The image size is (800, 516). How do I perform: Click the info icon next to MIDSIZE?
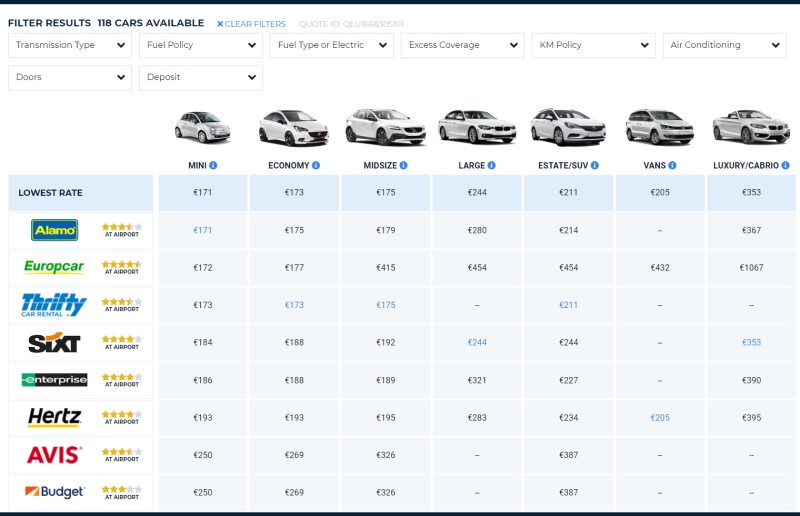(x=404, y=165)
